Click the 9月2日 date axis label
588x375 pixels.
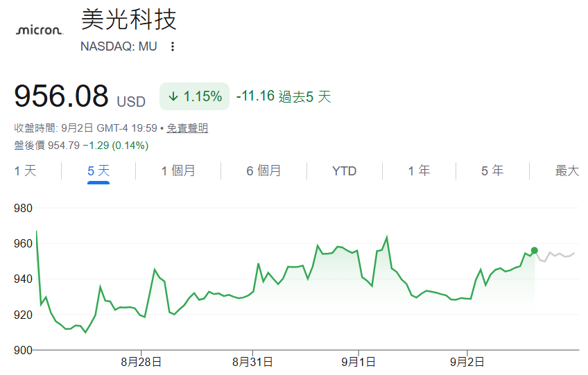(x=467, y=362)
